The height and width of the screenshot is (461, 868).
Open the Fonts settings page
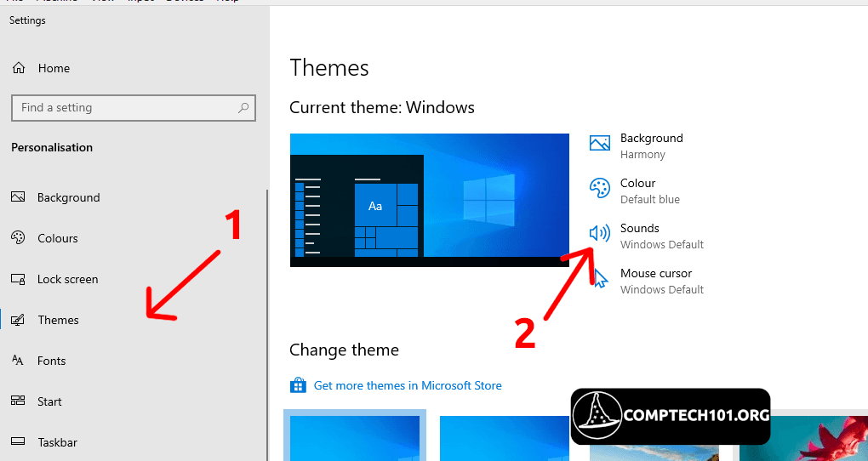tap(39, 361)
